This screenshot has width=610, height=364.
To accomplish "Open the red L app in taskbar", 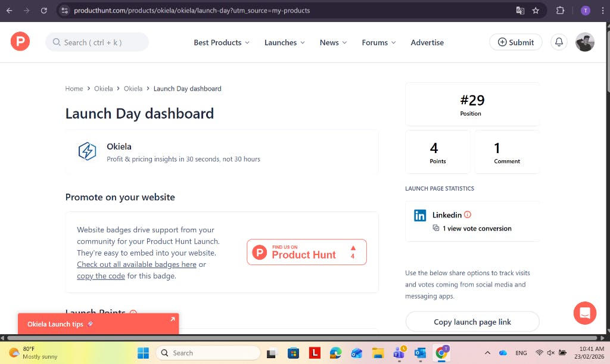I will pos(315,353).
